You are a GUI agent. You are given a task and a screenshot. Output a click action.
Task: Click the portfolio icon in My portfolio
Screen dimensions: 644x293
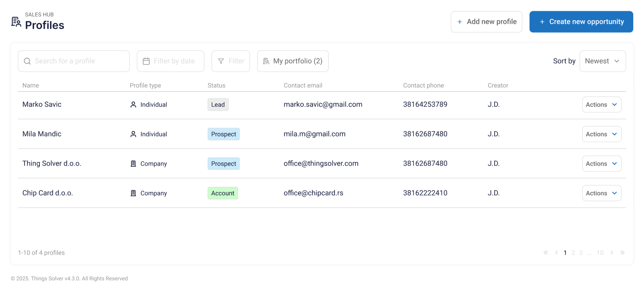coord(266,61)
